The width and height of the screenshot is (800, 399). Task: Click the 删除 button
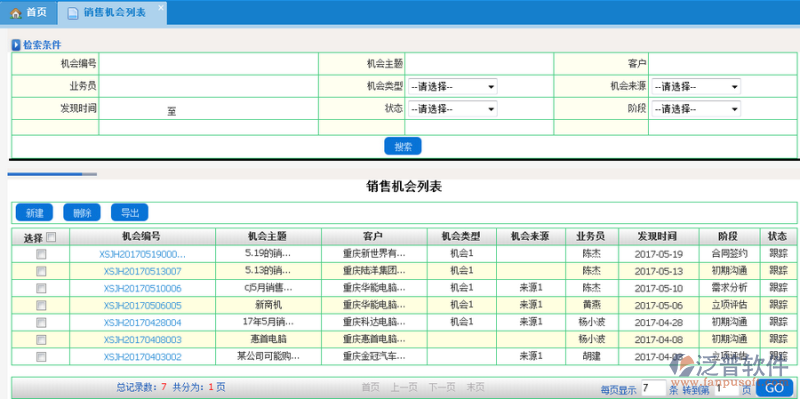(x=82, y=213)
